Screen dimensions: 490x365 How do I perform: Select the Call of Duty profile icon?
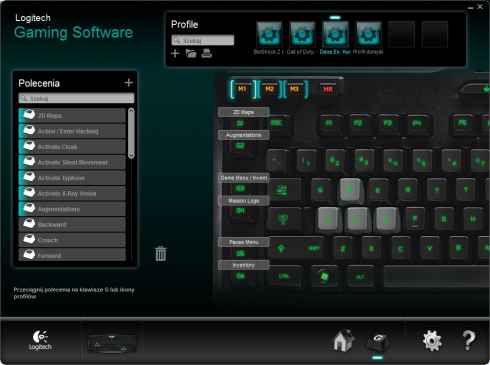coord(302,34)
